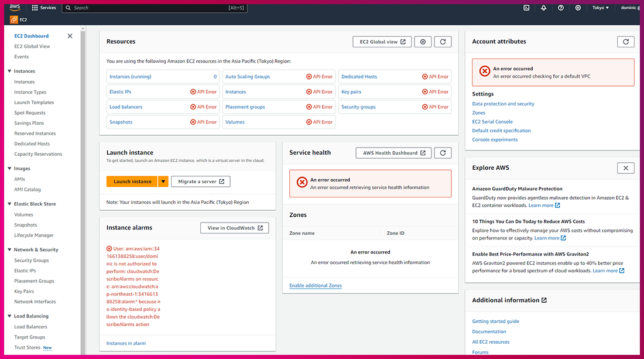Refresh the Resources panel
Screen dimensions: 644x359
pos(443,42)
